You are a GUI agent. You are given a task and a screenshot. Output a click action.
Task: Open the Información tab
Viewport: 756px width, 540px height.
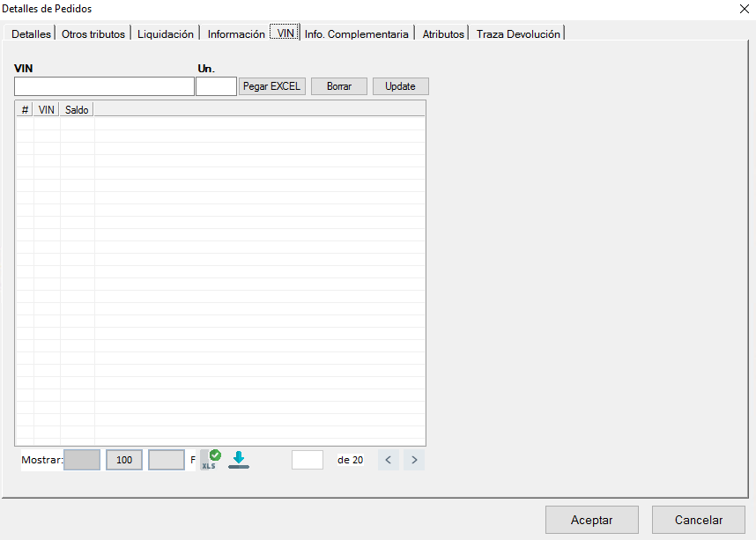click(x=235, y=34)
